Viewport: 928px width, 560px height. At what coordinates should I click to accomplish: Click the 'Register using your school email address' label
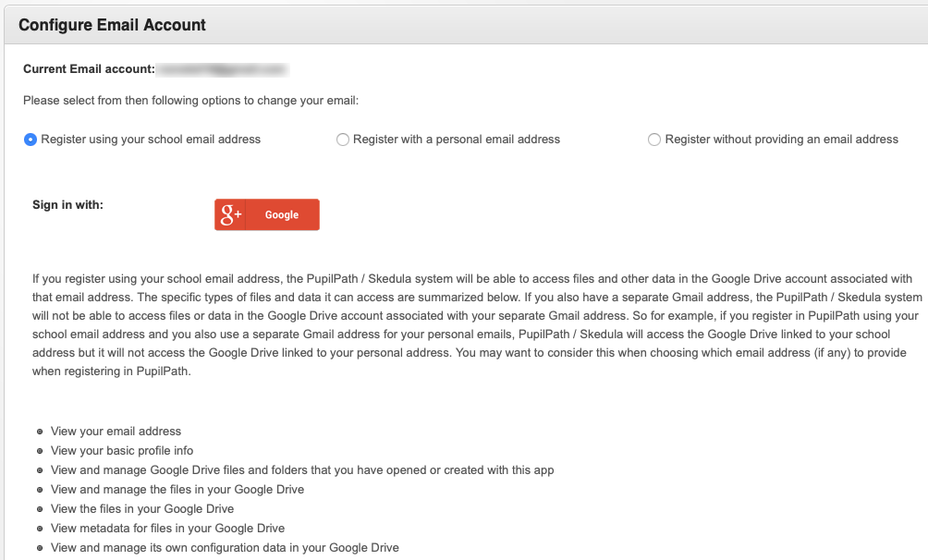(x=151, y=140)
